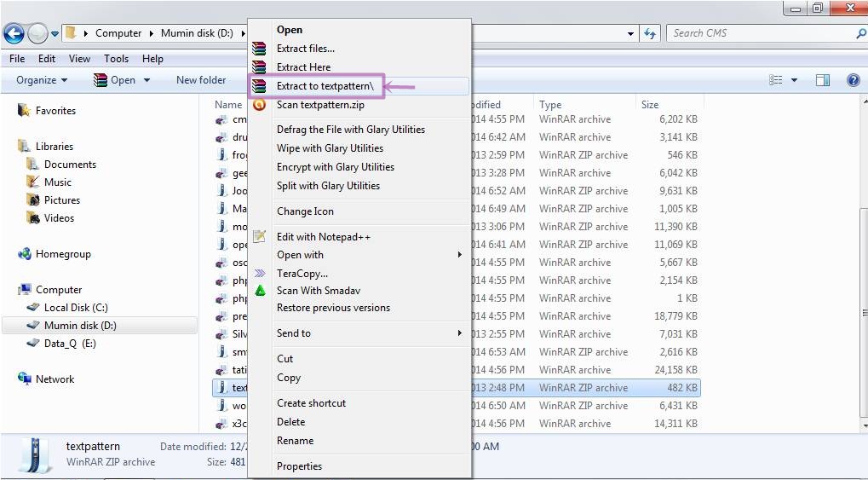The width and height of the screenshot is (868, 480).
Task: Click the green Smadav scan icon
Action: pos(259,291)
